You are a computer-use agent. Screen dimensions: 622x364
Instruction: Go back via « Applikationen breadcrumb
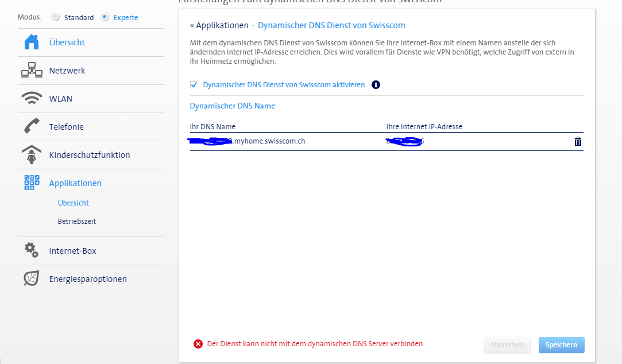click(x=219, y=26)
